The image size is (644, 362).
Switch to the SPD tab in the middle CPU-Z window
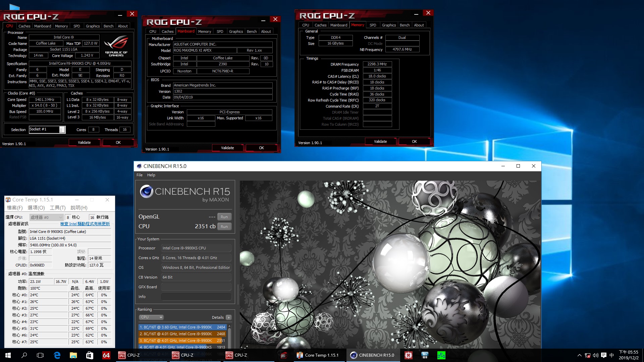pos(220,32)
